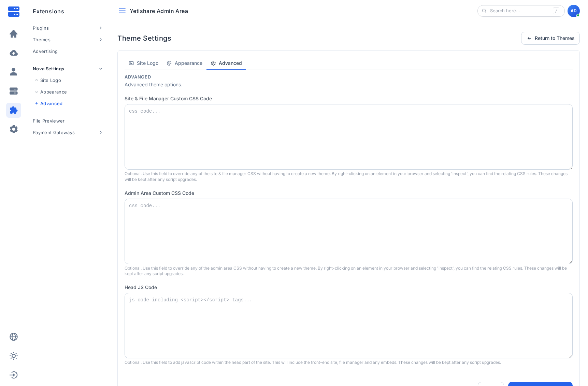
Task: Open the file servers section icon
Action: [x=14, y=91]
